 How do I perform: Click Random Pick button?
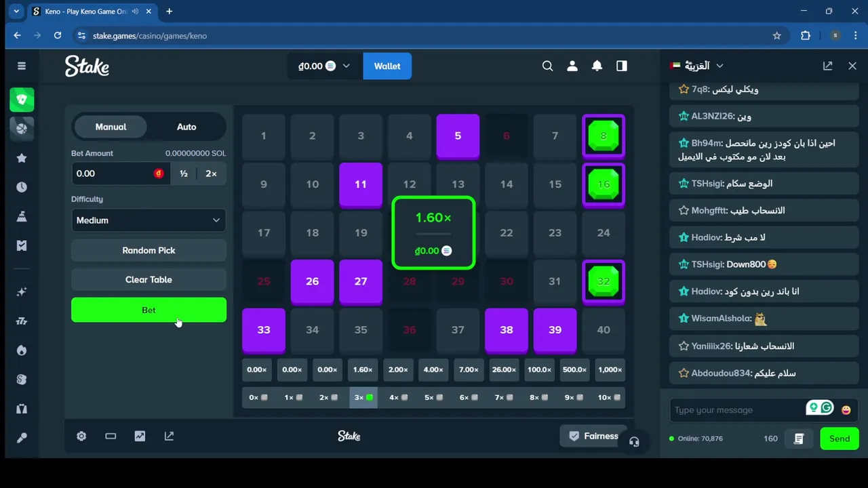149,250
